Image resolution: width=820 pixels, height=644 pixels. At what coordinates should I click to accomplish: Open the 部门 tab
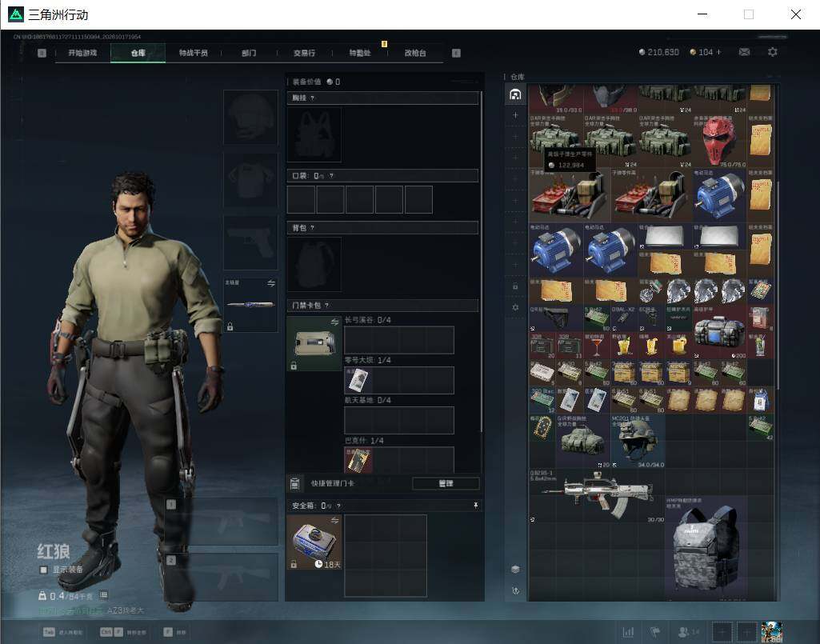coord(249,53)
